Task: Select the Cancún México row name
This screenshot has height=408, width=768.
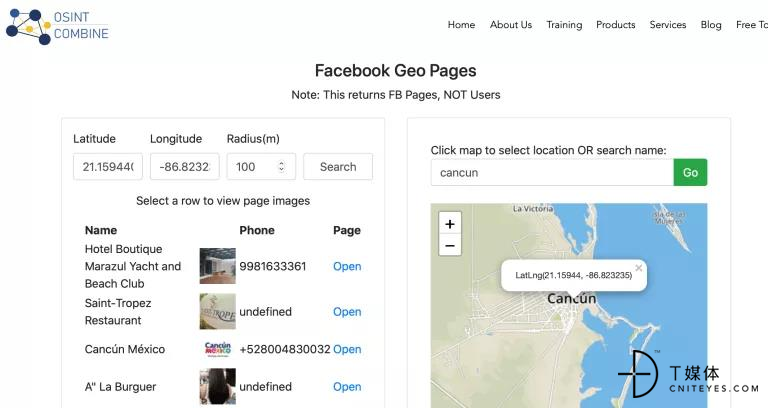Action: [125, 349]
